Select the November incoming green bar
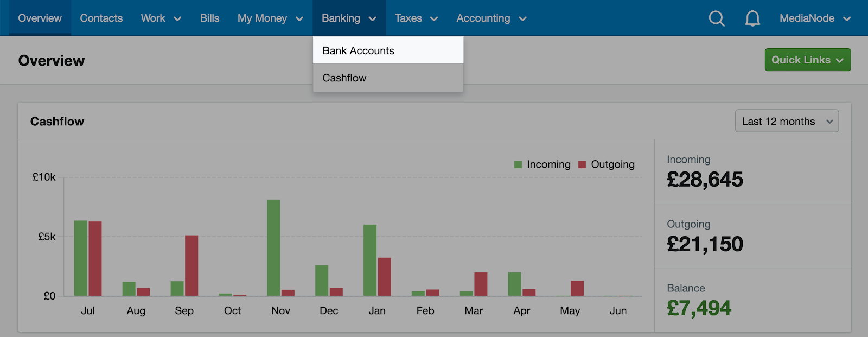The height and width of the screenshot is (337, 868). 273,247
